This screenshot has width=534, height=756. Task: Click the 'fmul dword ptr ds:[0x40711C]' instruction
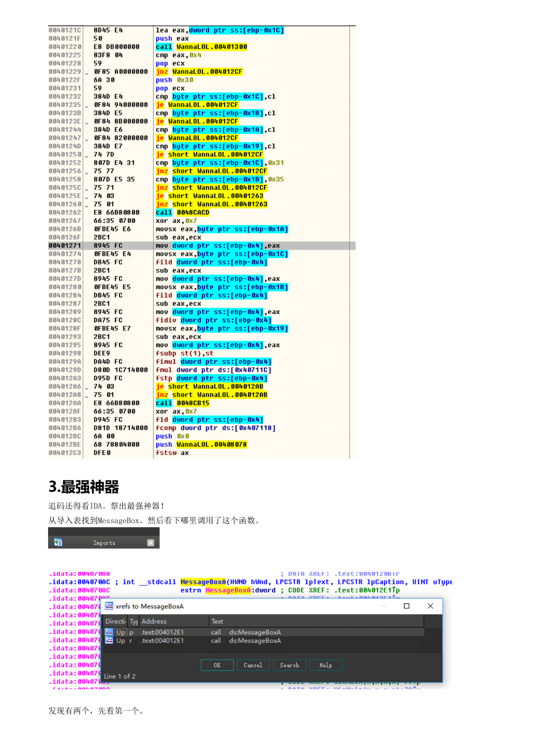[x=214, y=370]
